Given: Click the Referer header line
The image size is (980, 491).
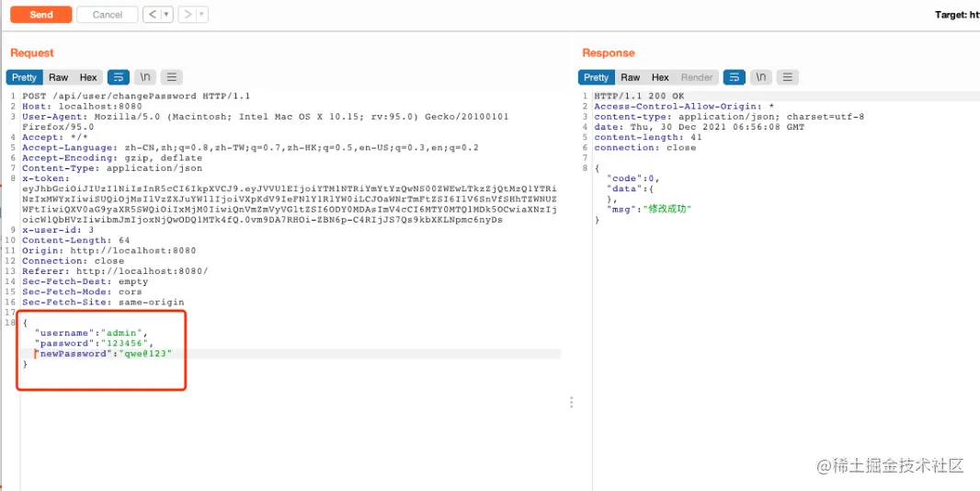Looking at the screenshot, I should [x=115, y=271].
